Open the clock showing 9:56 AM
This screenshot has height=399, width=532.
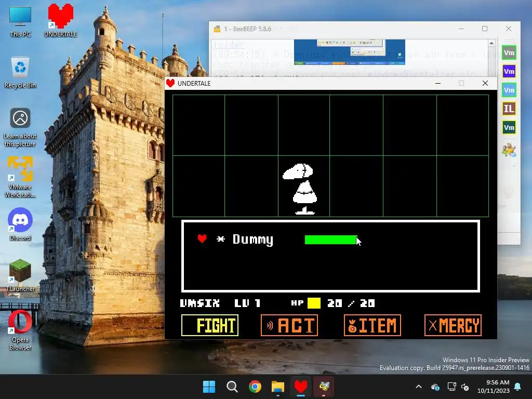click(x=494, y=387)
